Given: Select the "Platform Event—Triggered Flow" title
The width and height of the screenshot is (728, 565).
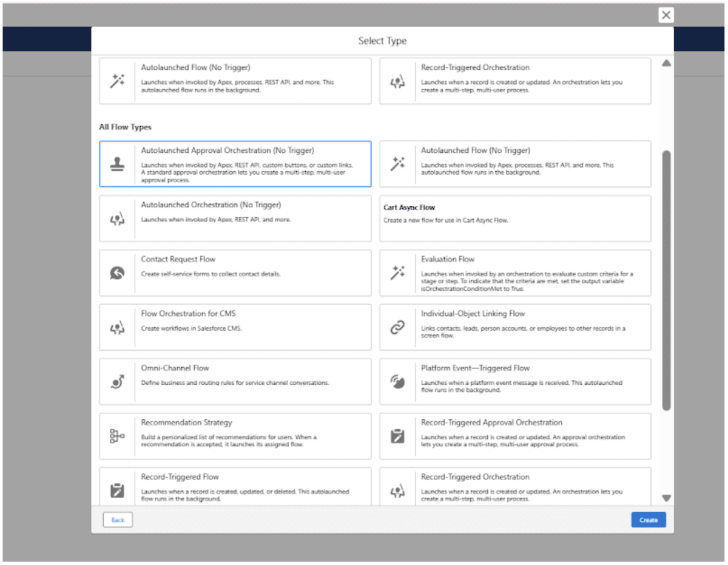Looking at the screenshot, I should 476,368.
